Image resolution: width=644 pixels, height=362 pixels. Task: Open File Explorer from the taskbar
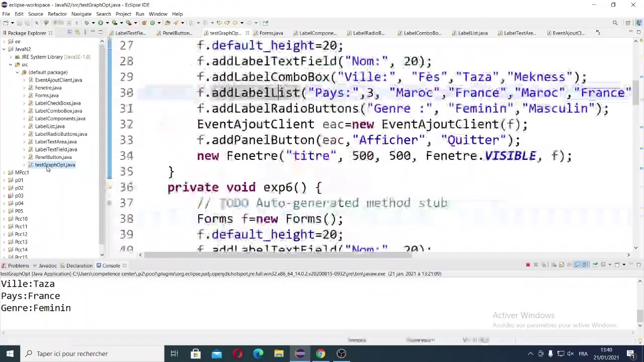(x=279, y=353)
